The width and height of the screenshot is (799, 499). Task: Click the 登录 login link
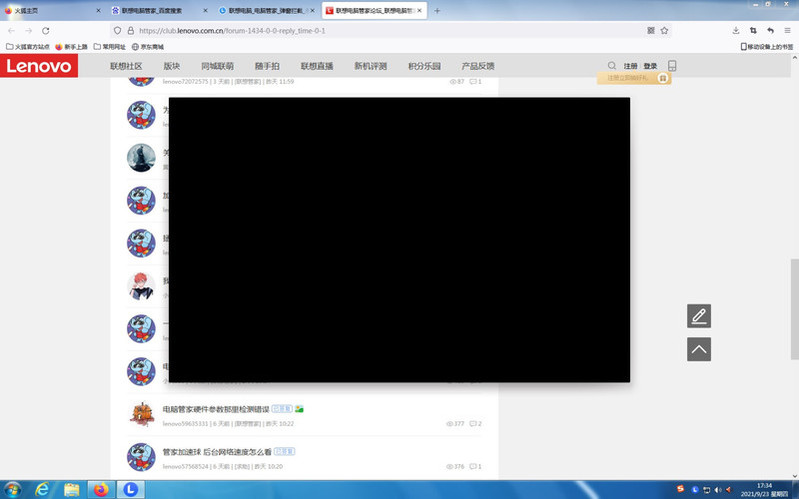pos(650,66)
